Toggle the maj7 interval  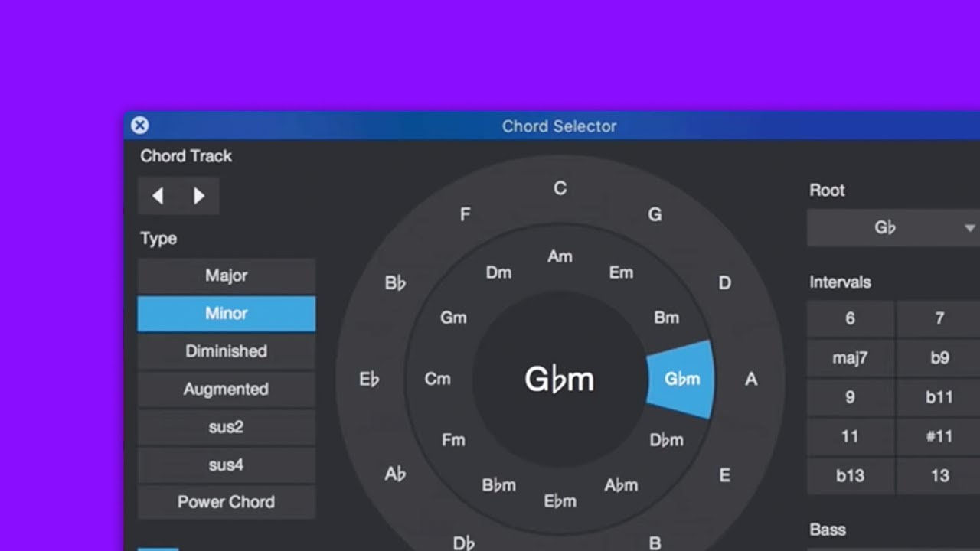tap(850, 358)
